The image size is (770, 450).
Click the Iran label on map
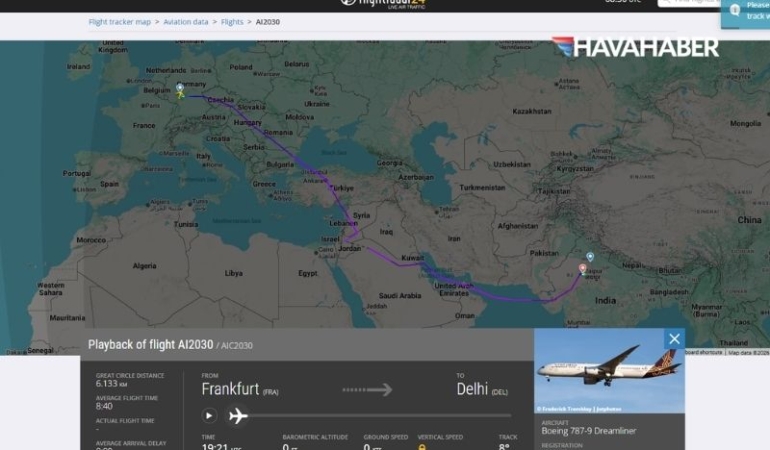[x=454, y=239]
